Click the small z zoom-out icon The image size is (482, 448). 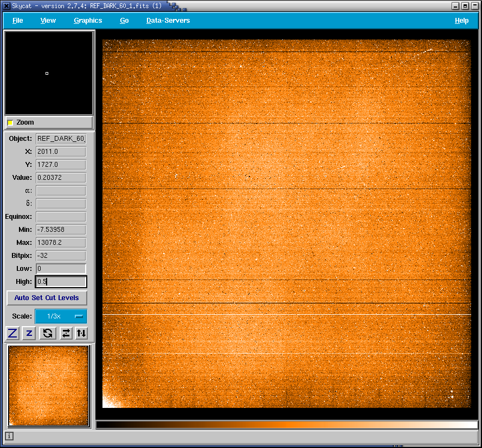[29, 333]
